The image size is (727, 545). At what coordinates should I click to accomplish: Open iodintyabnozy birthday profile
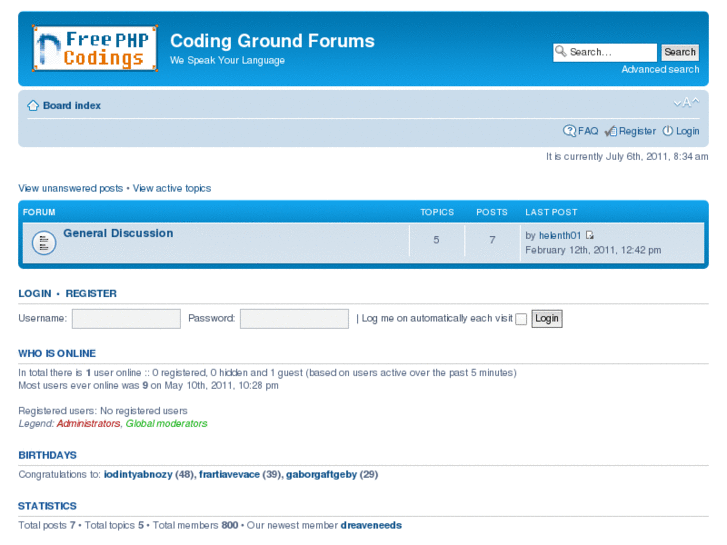(x=138, y=474)
